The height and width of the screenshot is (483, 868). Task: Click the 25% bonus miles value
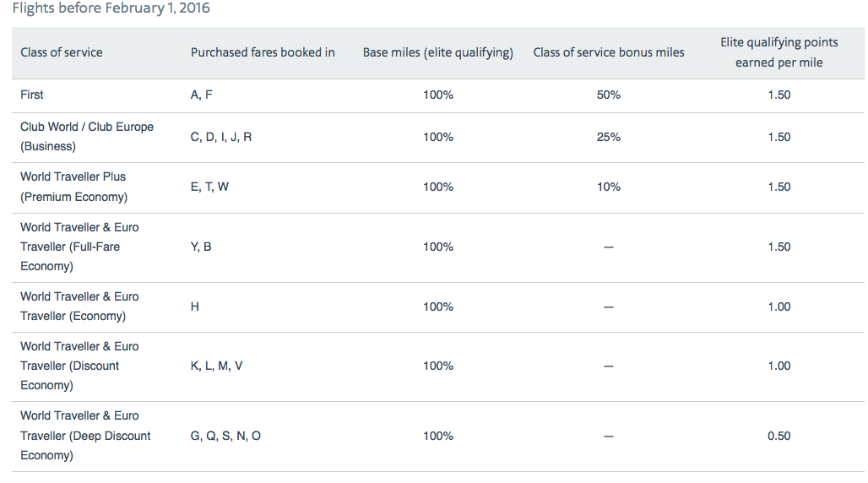(609, 137)
